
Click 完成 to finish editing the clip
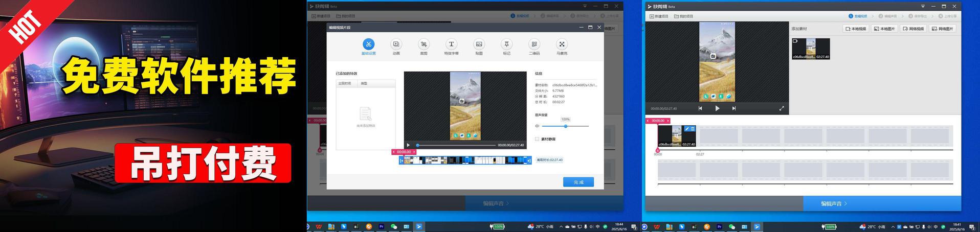click(578, 182)
